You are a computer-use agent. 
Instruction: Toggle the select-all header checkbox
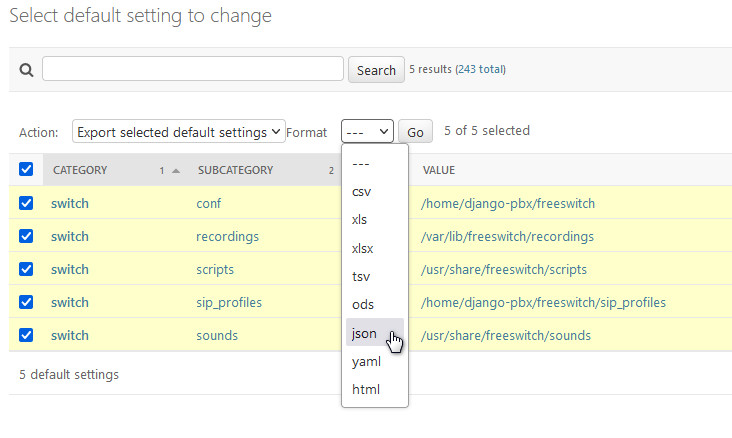pos(26,170)
